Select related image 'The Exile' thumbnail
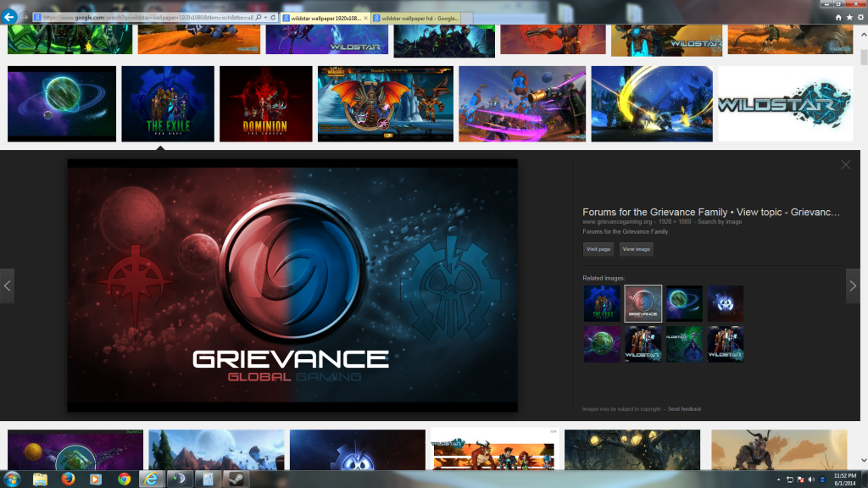868x488 pixels. 602,303
